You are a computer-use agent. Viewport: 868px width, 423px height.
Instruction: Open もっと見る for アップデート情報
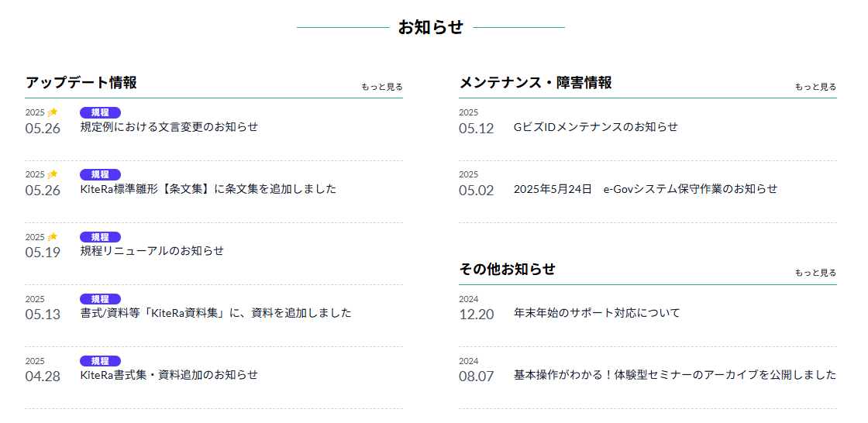[382, 86]
